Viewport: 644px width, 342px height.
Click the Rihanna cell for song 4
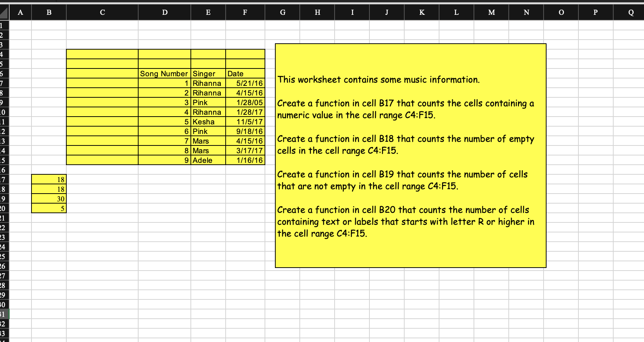tap(208, 112)
